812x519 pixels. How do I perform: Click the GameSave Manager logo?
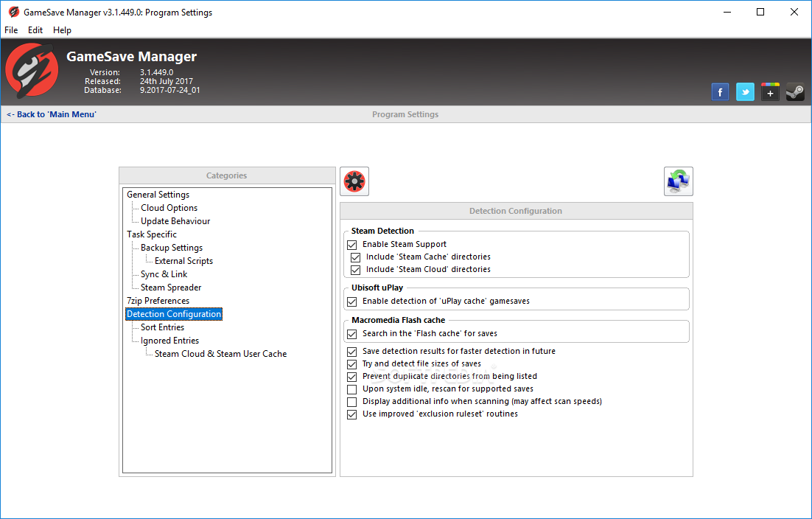[x=32, y=71]
